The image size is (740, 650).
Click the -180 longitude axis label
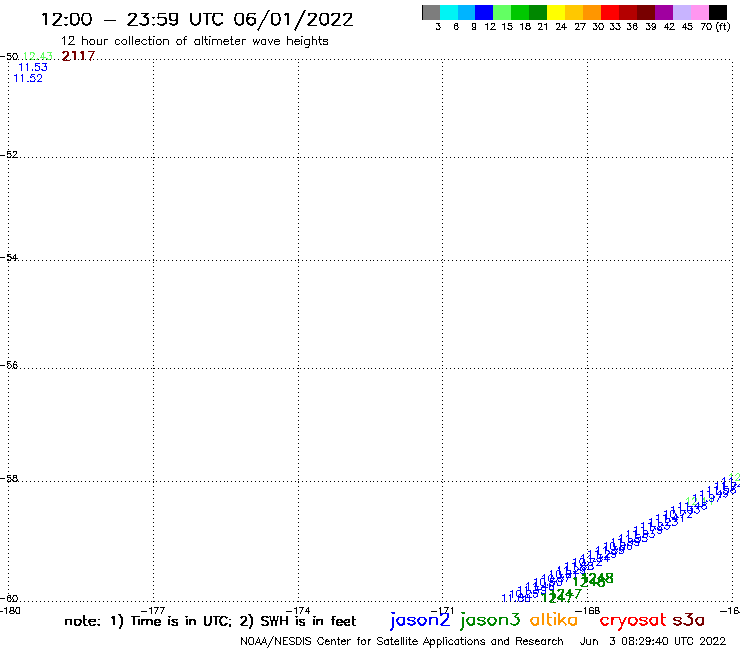(10, 610)
